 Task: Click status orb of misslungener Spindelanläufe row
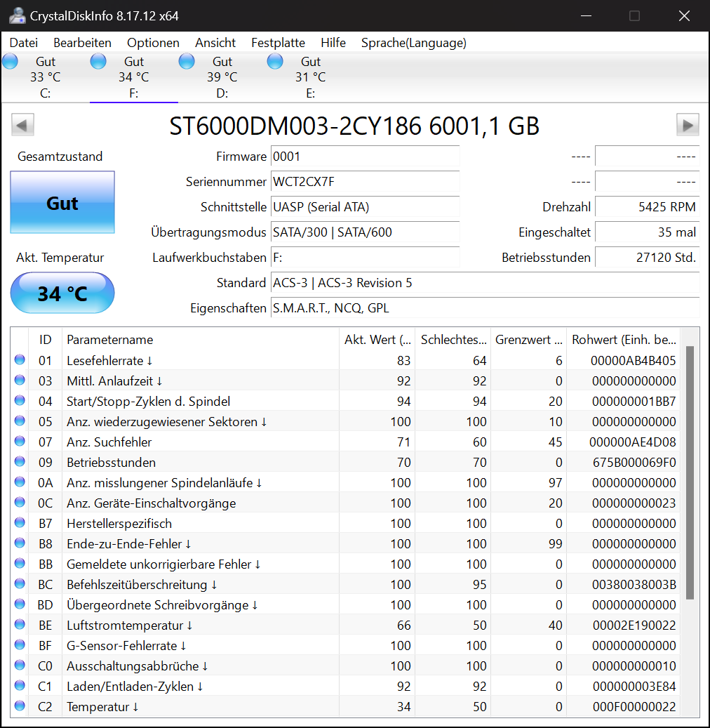(20, 482)
